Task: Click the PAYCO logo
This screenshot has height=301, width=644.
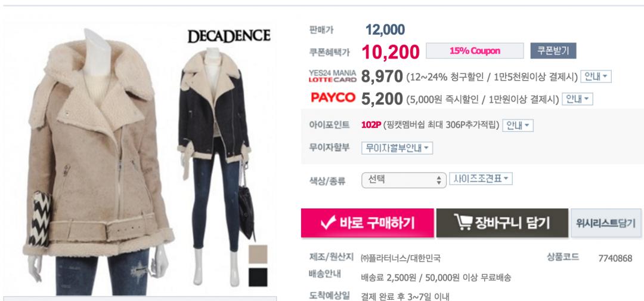Action: pos(333,99)
